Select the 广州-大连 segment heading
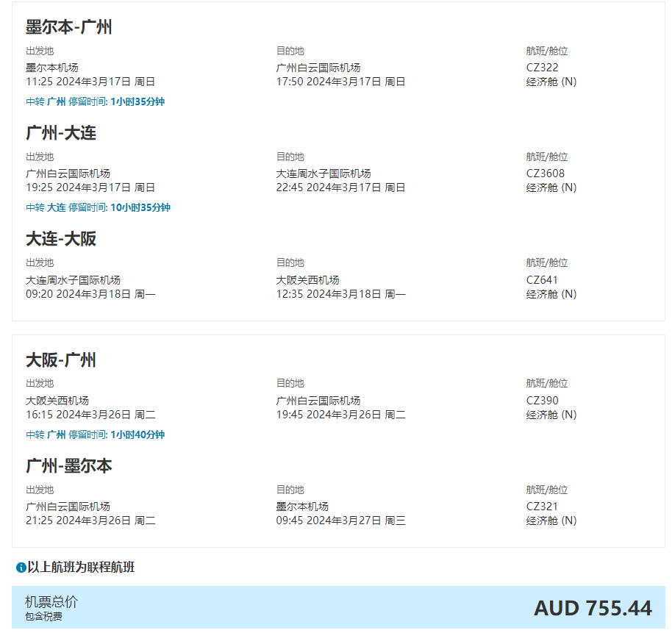Screen dimensions: 672x633 tap(61, 133)
